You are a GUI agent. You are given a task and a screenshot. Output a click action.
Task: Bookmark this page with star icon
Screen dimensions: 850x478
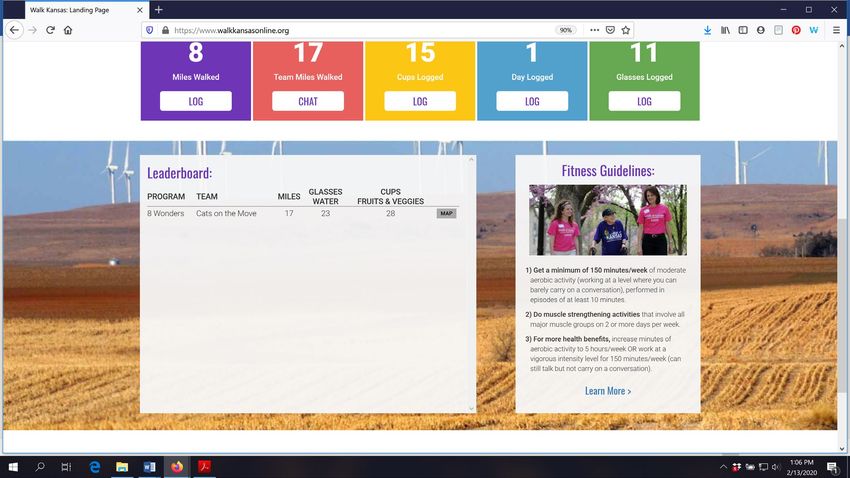pyautogui.click(x=626, y=30)
